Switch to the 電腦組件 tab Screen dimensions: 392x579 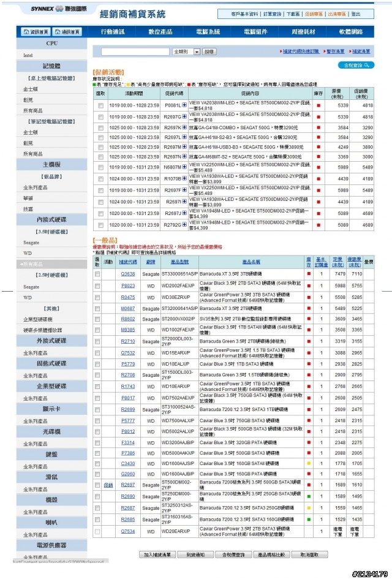(255, 32)
